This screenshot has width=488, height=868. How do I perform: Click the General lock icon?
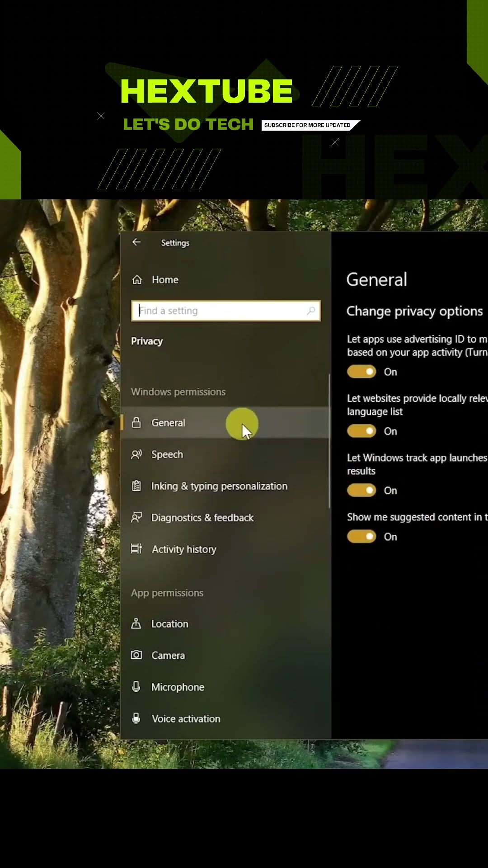136,423
